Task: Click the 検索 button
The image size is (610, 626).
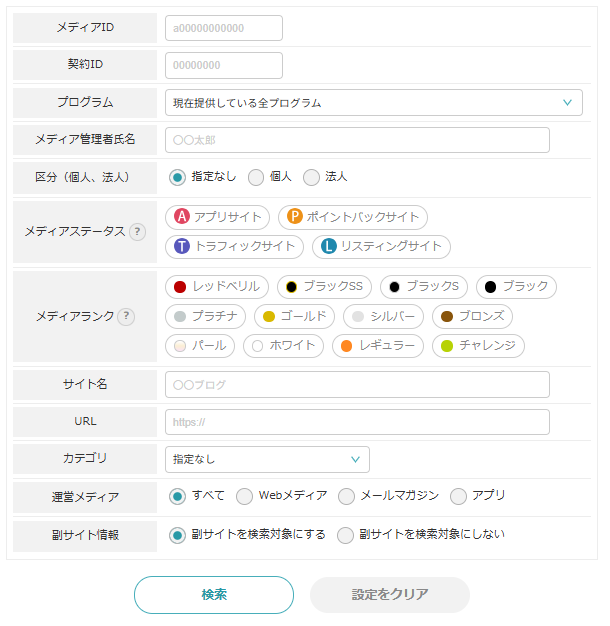Action: click(214, 594)
